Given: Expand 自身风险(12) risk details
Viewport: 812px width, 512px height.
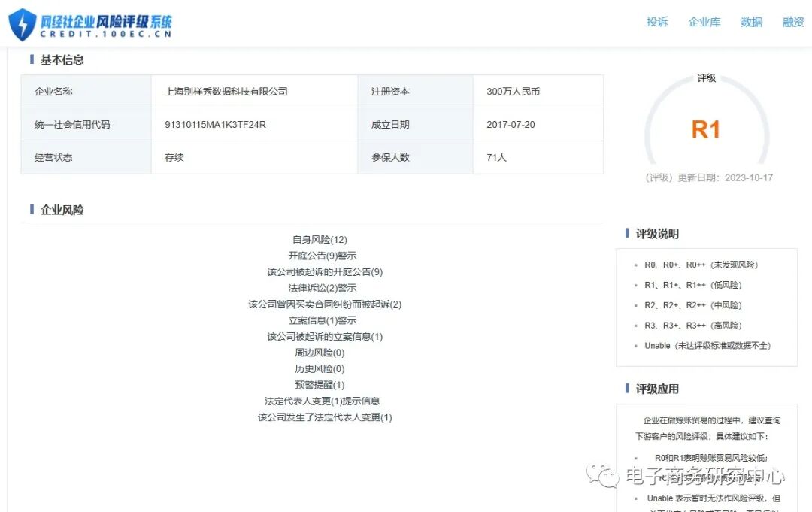Looking at the screenshot, I should tap(318, 239).
